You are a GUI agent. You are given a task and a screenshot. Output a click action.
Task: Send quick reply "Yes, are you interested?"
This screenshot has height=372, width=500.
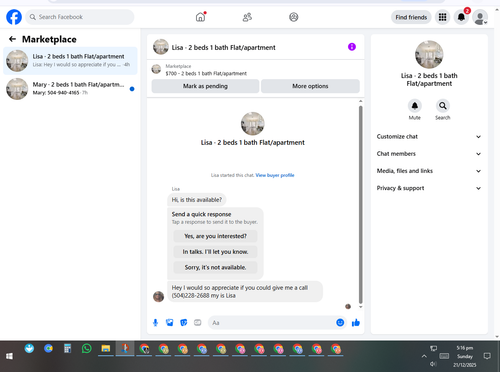point(215,236)
